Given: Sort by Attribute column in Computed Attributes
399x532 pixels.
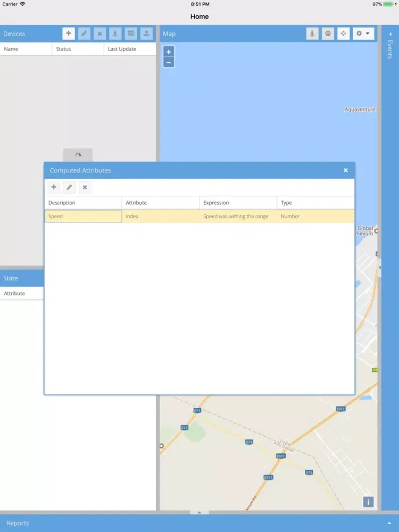Looking at the screenshot, I should 160,203.
